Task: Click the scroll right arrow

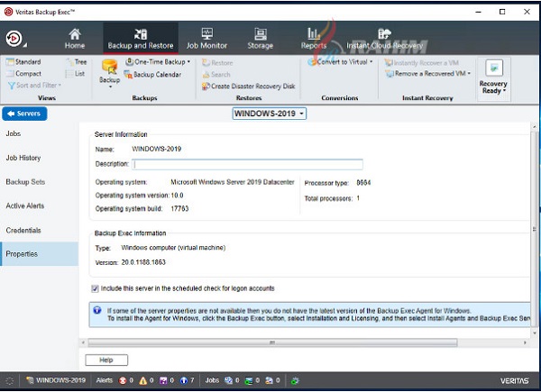Action: [525, 342]
